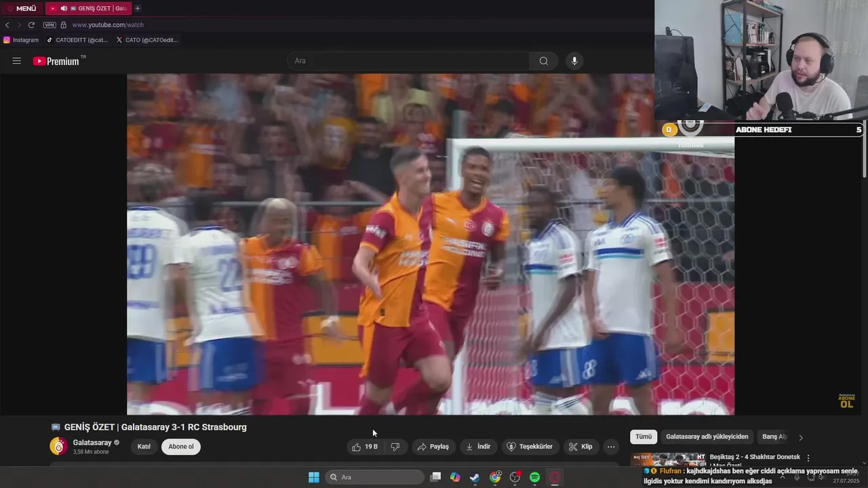Select the Barış Alp filter chip
The width and height of the screenshot is (868, 488).
click(774, 437)
